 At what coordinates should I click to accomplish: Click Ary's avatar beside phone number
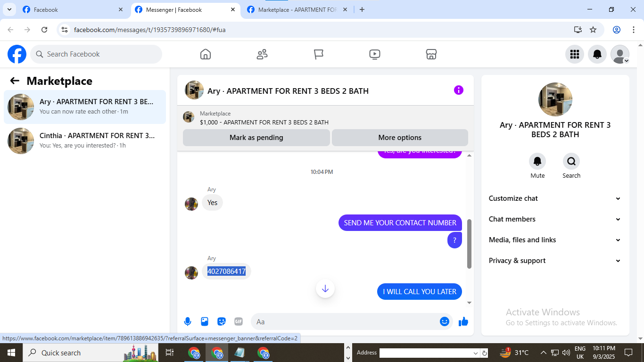click(x=191, y=273)
